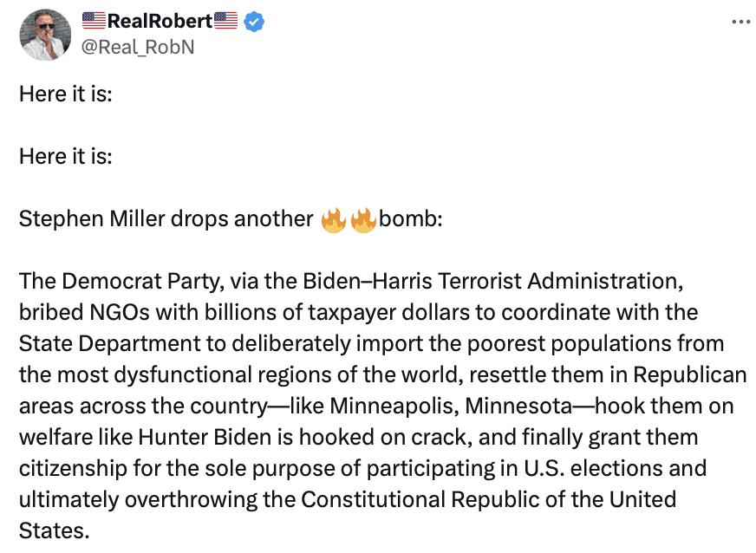Click the word "bomb:" after the emojis
Viewport: 756px width, 553px height.
[411, 219]
